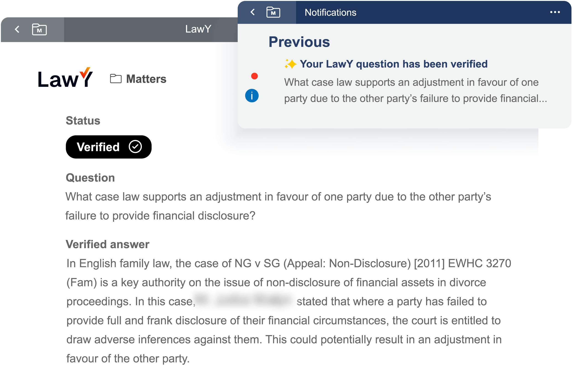Go back using the Notifications panel chevron
This screenshot has height=392, width=579.
tap(253, 12)
